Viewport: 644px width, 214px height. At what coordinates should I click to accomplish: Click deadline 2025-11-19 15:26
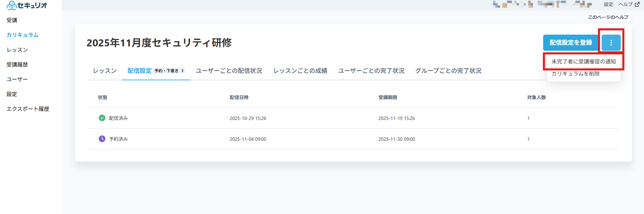(396, 118)
